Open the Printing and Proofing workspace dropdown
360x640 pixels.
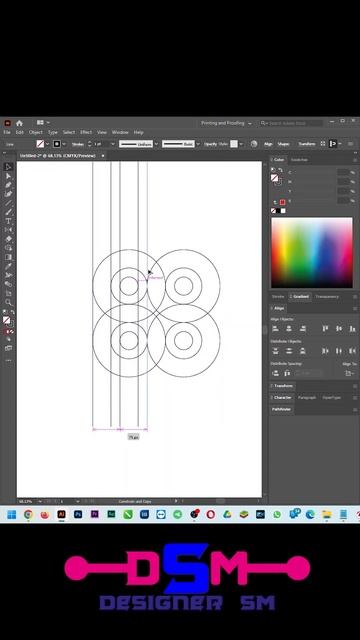(x=227, y=123)
